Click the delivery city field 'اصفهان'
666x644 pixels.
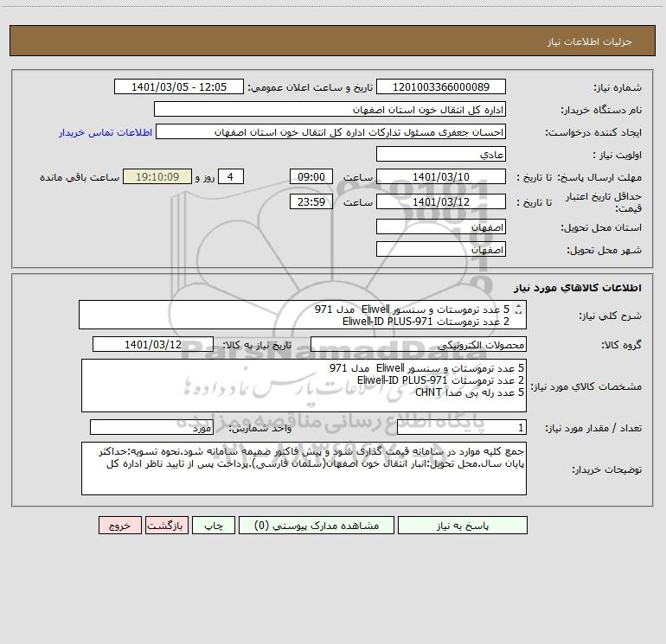(x=441, y=249)
